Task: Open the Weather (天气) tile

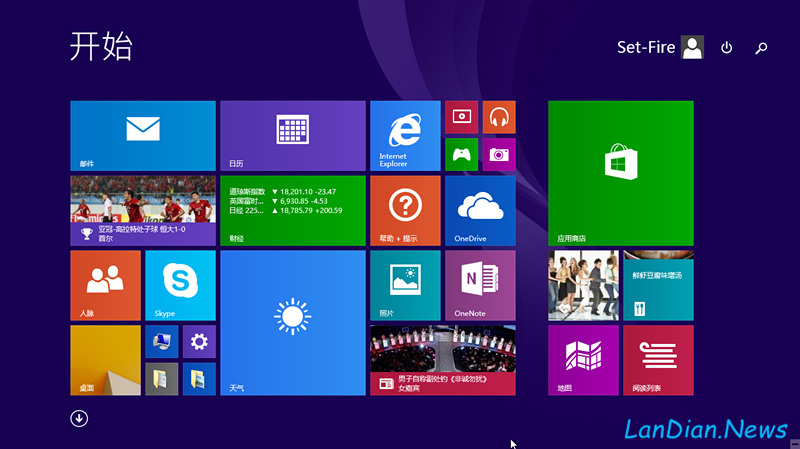Action: point(292,322)
